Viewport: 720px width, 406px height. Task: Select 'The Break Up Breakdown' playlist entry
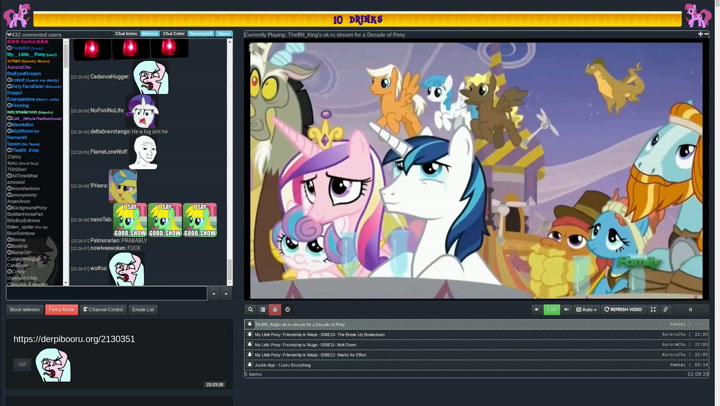point(319,335)
